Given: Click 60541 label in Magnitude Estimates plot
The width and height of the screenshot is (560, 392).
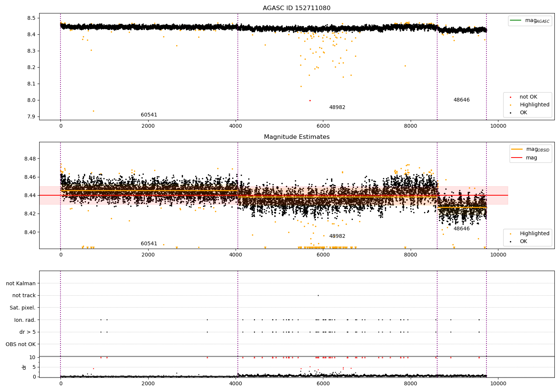Looking at the screenshot, I should click(x=149, y=244).
